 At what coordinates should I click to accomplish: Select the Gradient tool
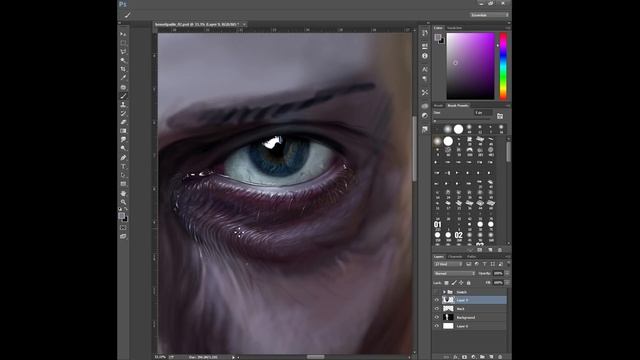pyautogui.click(x=123, y=131)
